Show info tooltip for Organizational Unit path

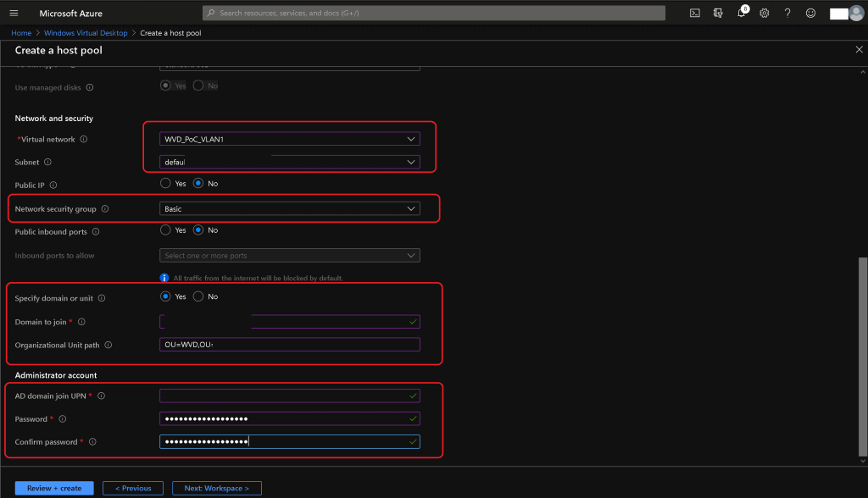(x=108, y=346)
